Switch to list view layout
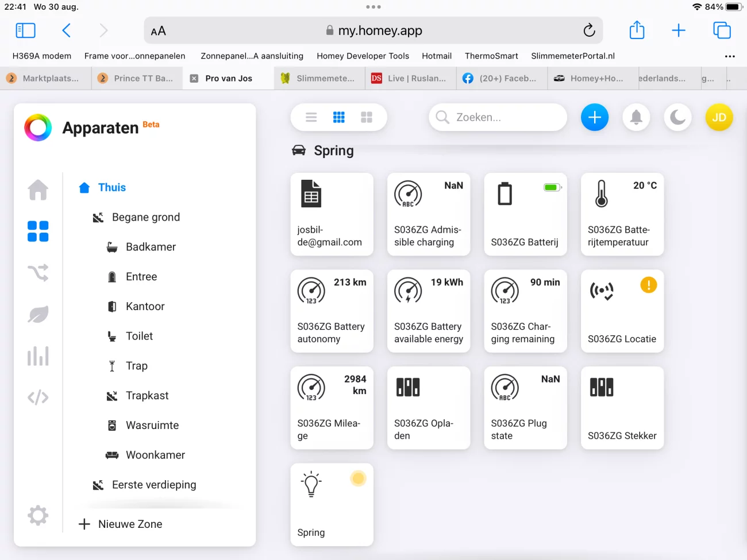Viewport: 747px width, 560px height. click(311, 117)
